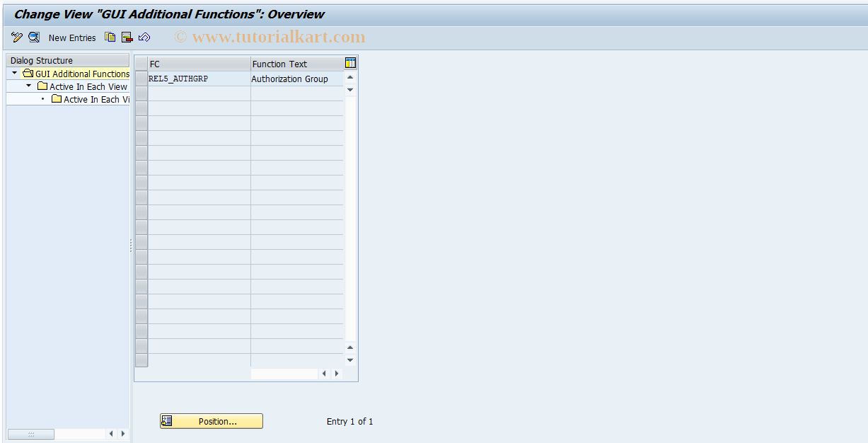The image size is (868, 443).
Task: Select the Active In Each View folder
Action: (x=82, y=86)
